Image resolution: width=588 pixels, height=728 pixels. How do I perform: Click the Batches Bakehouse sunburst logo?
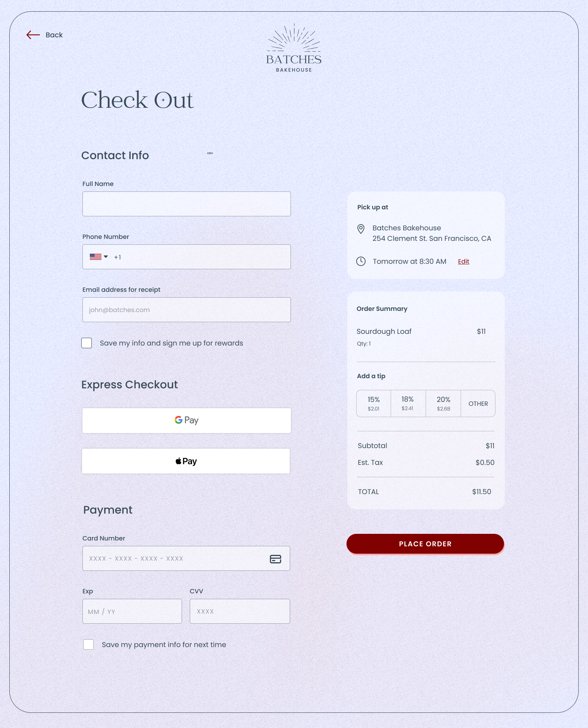pyautogui.click(x=294, y=48)
